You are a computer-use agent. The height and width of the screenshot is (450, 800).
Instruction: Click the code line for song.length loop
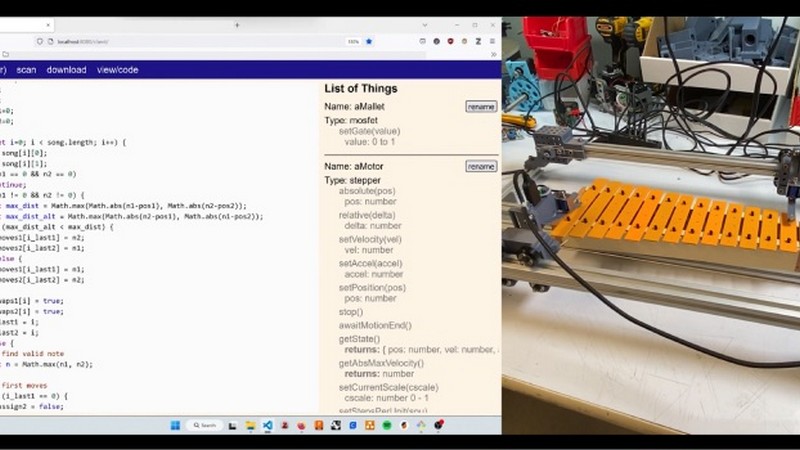63,142
